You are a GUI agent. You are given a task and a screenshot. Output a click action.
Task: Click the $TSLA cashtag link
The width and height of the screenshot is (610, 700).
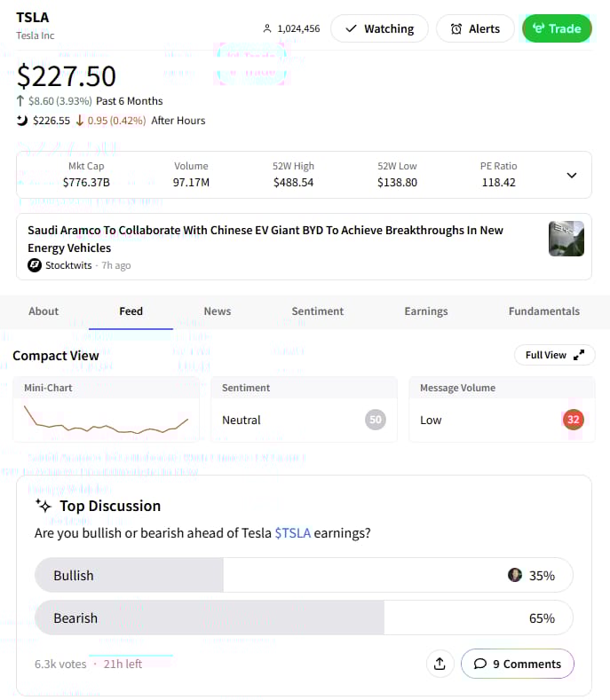point(292,533)
